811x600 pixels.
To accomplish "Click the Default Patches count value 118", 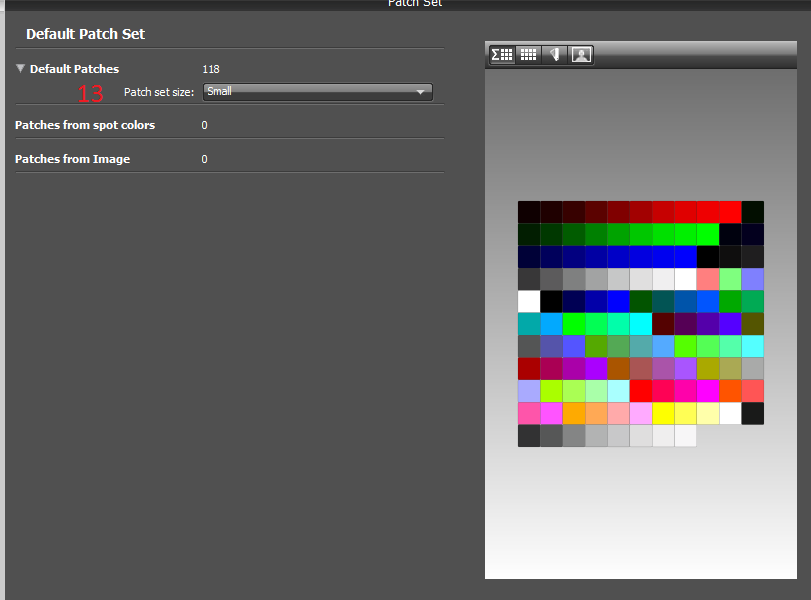I will pos(211,69).
